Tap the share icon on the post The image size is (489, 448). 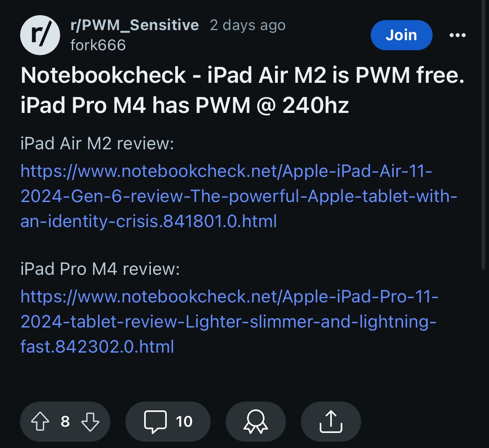coord(331,421)
